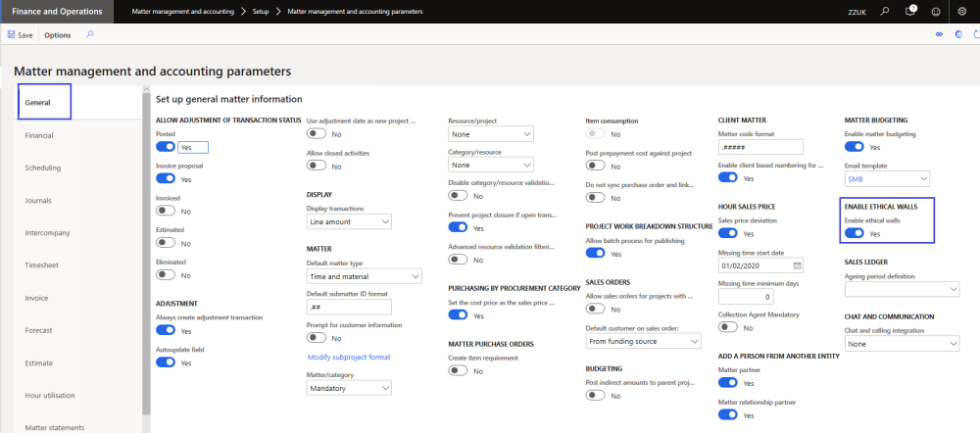Select the Timesheet tab in sidebar
The width and height of the screenshot is (980, 433).
pos(41,265)
